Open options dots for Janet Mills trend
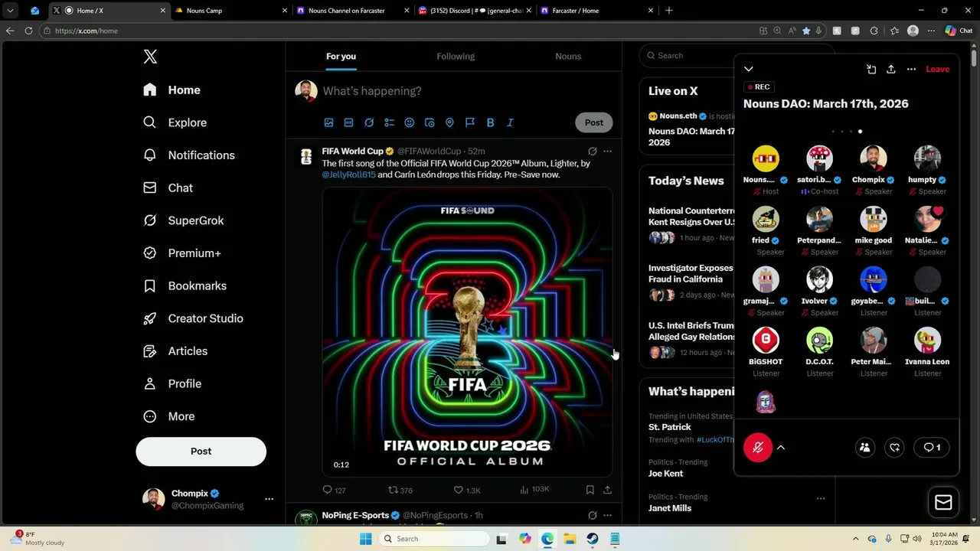980x551 pixels. 821,498
